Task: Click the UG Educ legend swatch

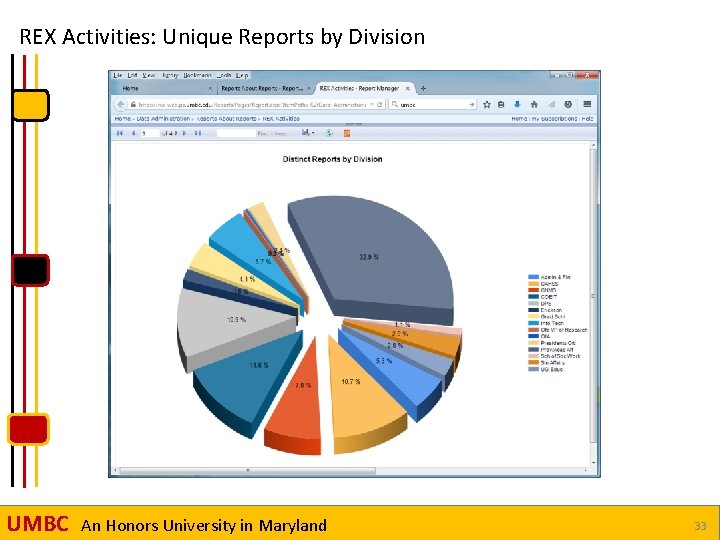Action: [x=533, y=369]
